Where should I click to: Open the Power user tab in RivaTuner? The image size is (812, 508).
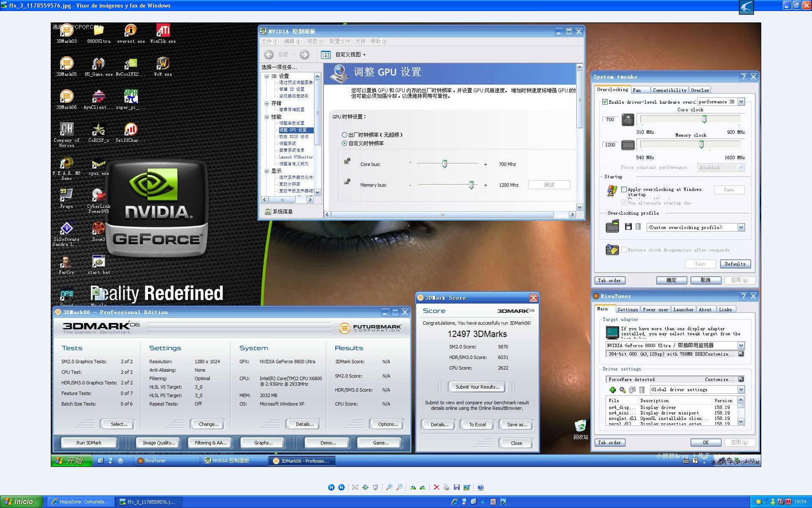click(655, 309)
